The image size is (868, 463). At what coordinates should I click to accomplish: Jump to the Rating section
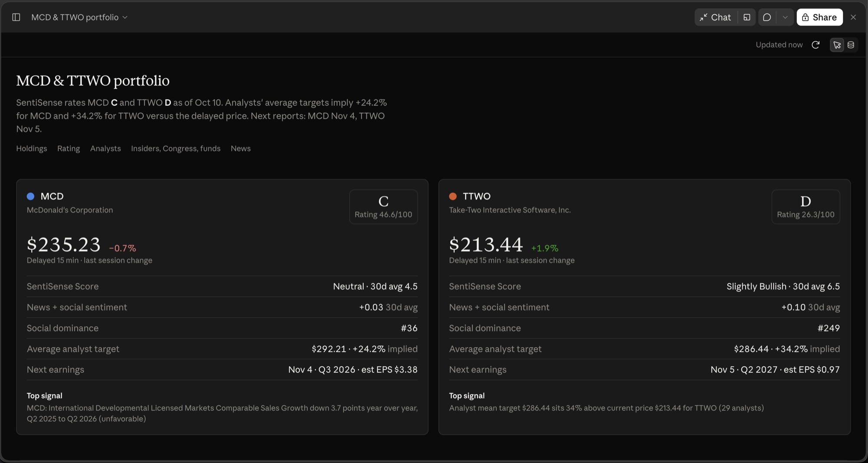[x=69, y=148]
